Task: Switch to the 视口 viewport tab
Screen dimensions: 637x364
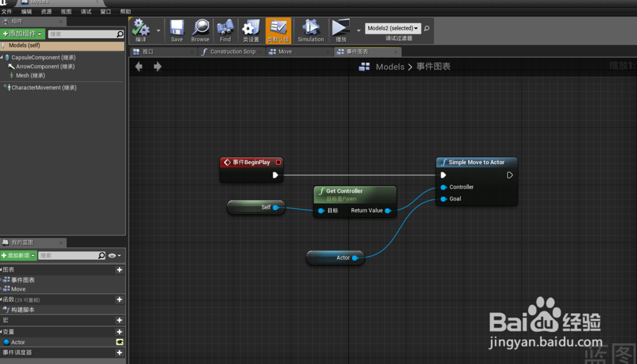Action: coord(162,52)
